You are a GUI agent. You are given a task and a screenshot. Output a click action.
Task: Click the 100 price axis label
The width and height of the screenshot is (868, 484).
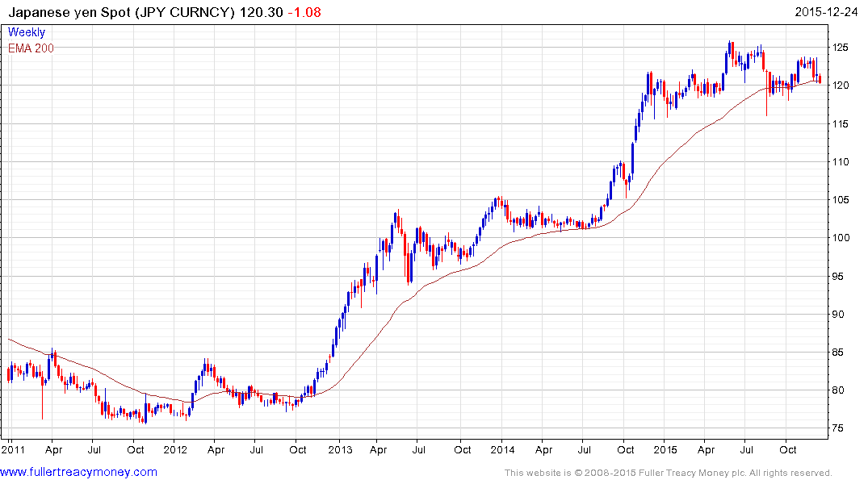click(x=841, y=238)
